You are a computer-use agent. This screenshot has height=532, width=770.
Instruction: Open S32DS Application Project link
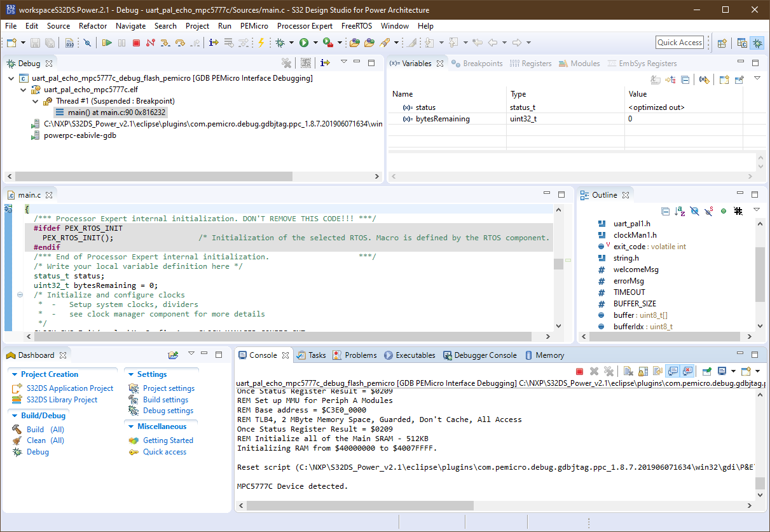(69, 388)
